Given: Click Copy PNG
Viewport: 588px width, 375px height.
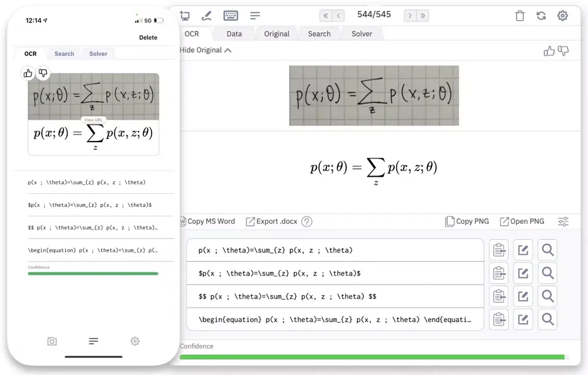Looking at the screenshot, I should [x=467, y=221].
